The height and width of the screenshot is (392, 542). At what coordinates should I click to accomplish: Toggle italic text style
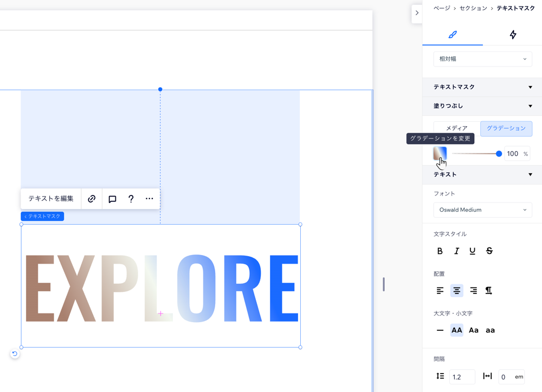[x=456, y=251]
